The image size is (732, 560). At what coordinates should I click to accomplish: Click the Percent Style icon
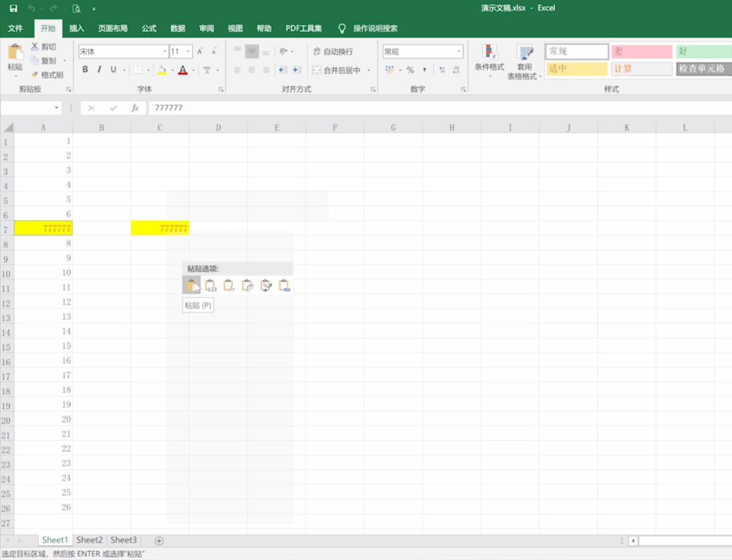click(x=411, y=70)
